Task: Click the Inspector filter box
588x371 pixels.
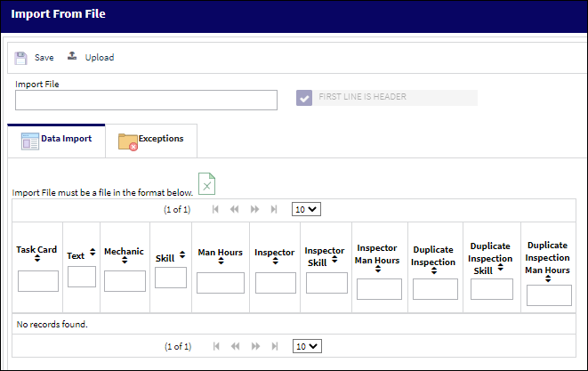Action: [276, 283]
